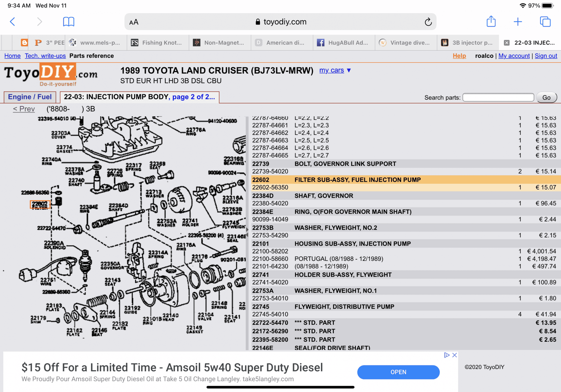Select part number 22602-56350
Screen dimensions: 561x392
click(x=270, y=187)
